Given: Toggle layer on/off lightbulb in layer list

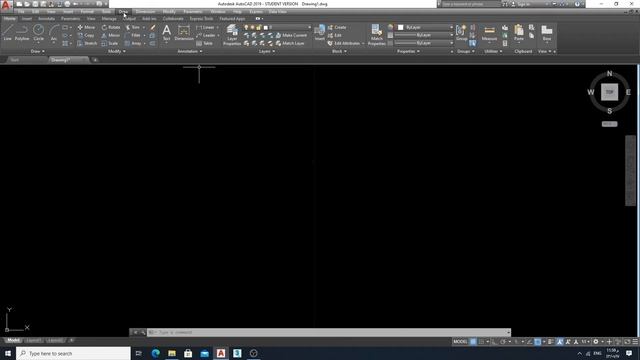Looking at the screenshot, I should [246, 27].
